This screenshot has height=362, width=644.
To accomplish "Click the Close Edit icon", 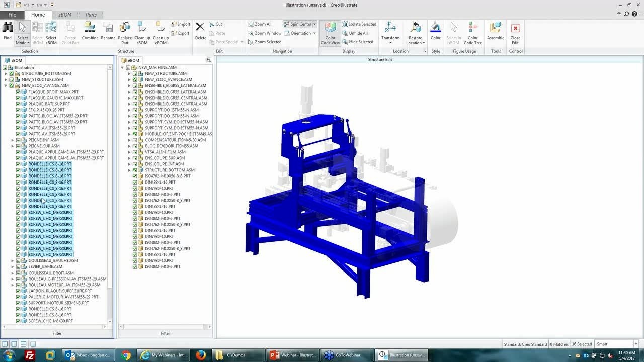I will click(x=515, y=29).
